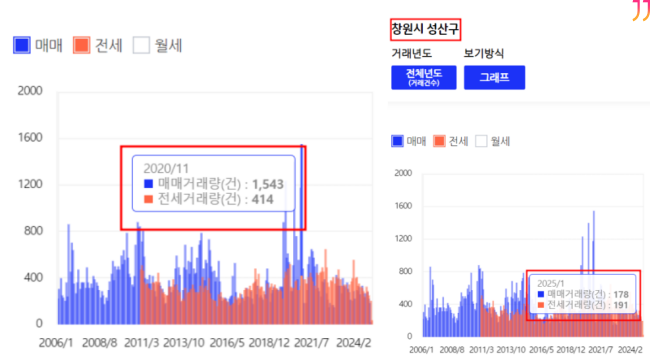
Task: Click the 2025/1 tooltip date in small chart
Action: coord(551,283)
